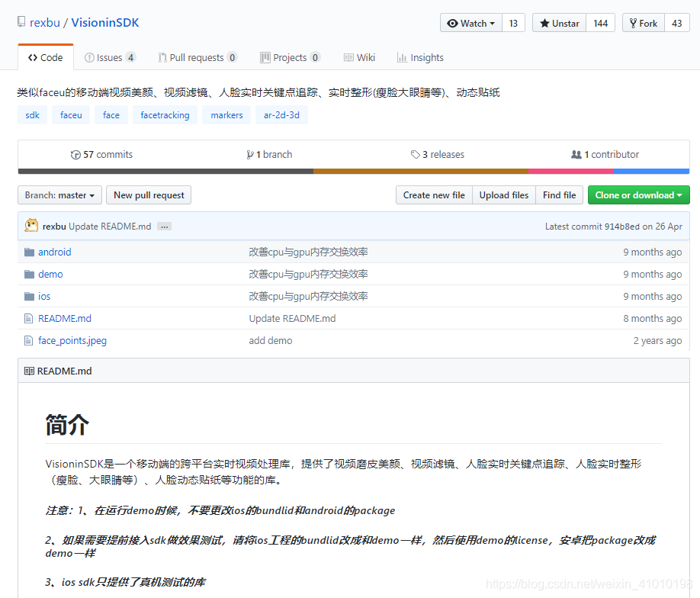Click the faceu topic tag
Viewport: 700px width, 598px height.
71,115
